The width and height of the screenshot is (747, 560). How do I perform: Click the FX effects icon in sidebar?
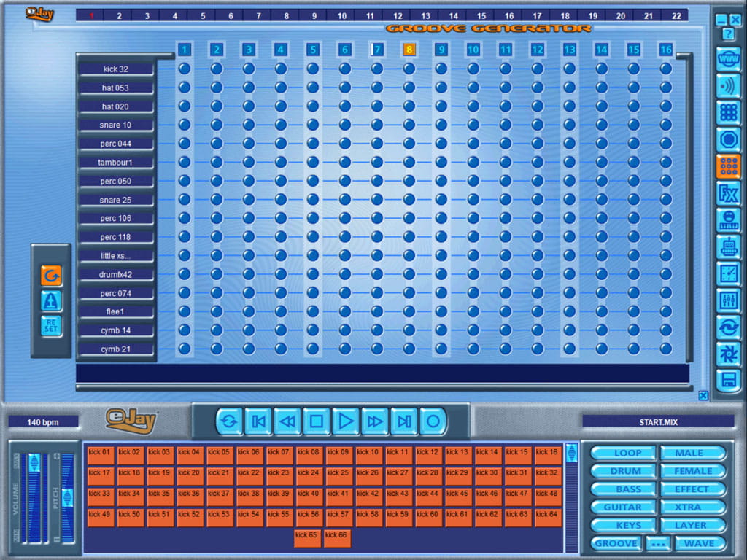728,193
